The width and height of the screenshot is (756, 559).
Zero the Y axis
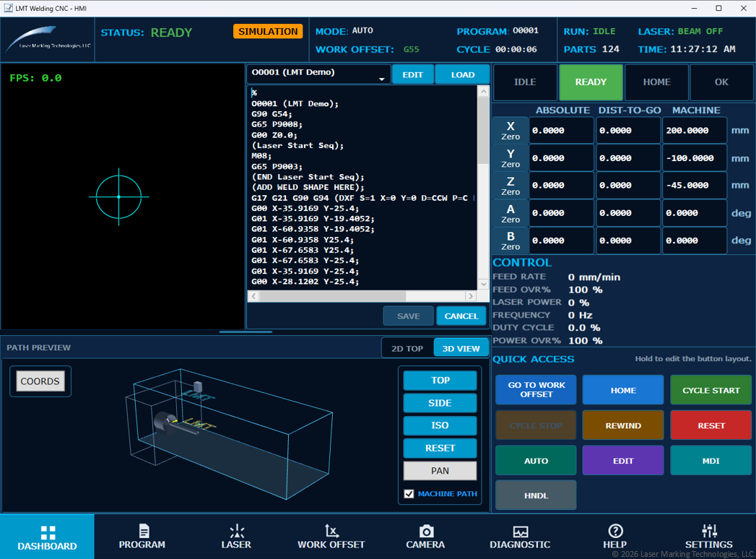point(510,158)
